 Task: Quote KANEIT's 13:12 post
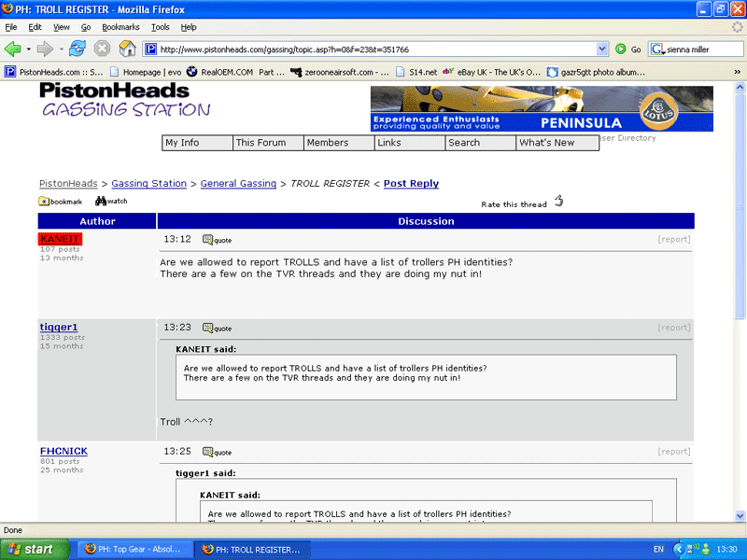coord(217,240)
